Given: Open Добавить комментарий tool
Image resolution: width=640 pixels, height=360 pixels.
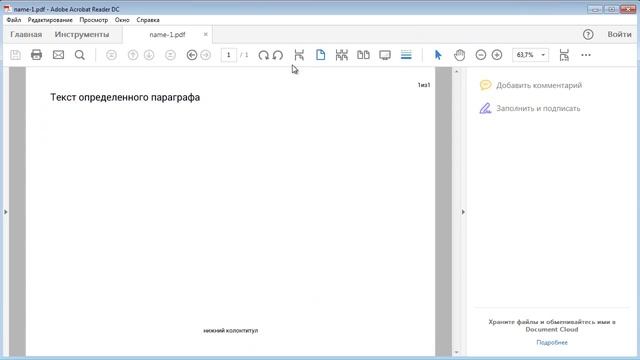Looking at the screenshot, I should tap(531, 85).
